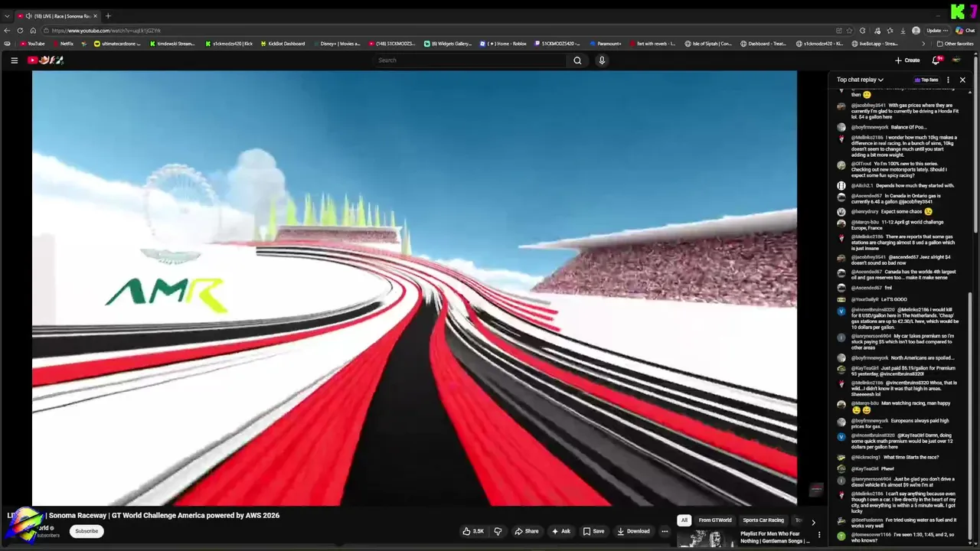This screenshot has width=980, height=551.
Task: Click the address bar URL
Action: tap(106, 31)
